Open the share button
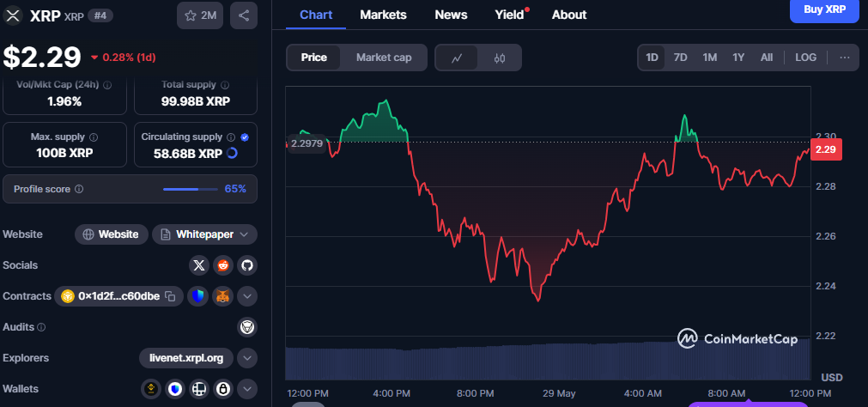 (244, 15)
